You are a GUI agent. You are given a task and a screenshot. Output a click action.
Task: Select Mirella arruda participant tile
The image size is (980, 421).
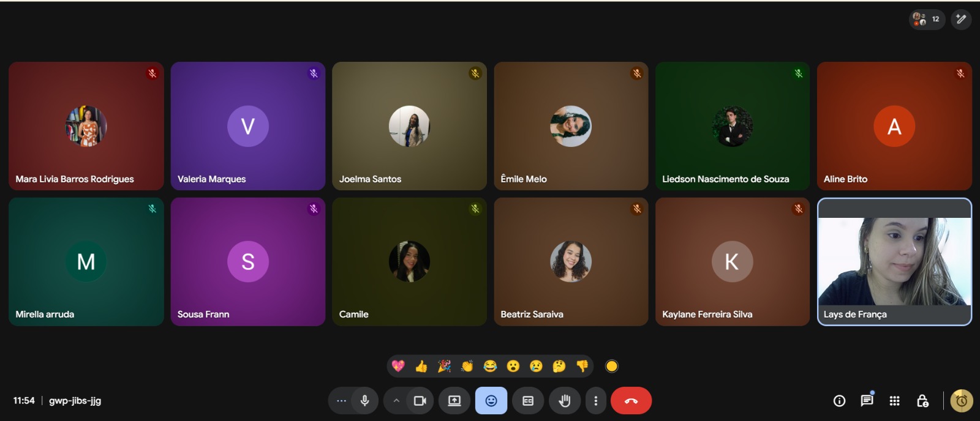click(x=86, y=262)
